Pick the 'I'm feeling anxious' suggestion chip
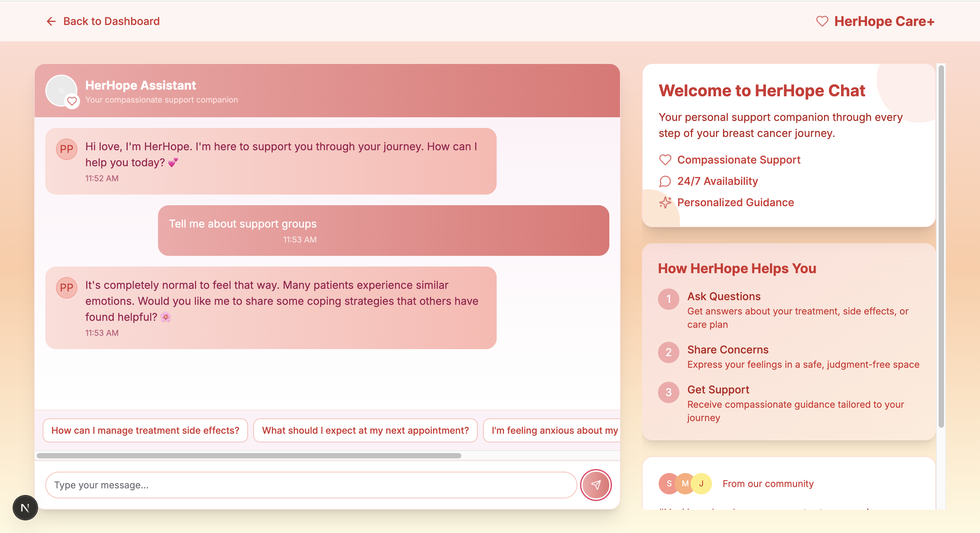 [x=552, y=430]
